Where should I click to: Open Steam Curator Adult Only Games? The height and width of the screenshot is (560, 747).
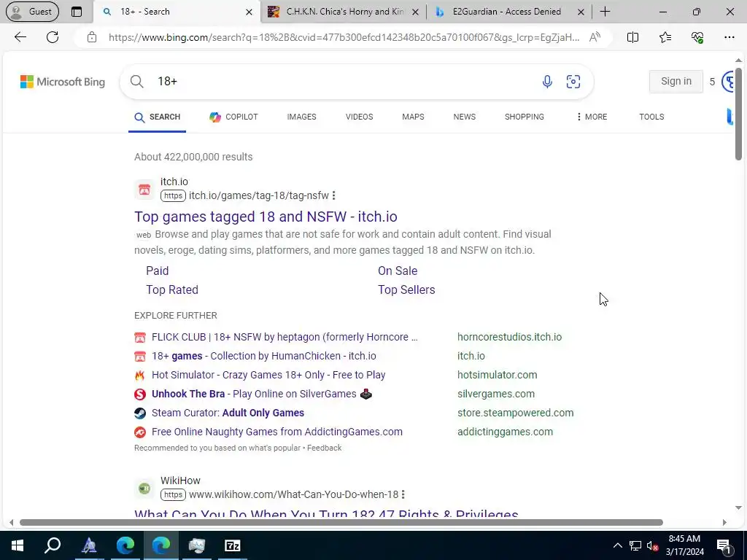(x=228, y=413)
